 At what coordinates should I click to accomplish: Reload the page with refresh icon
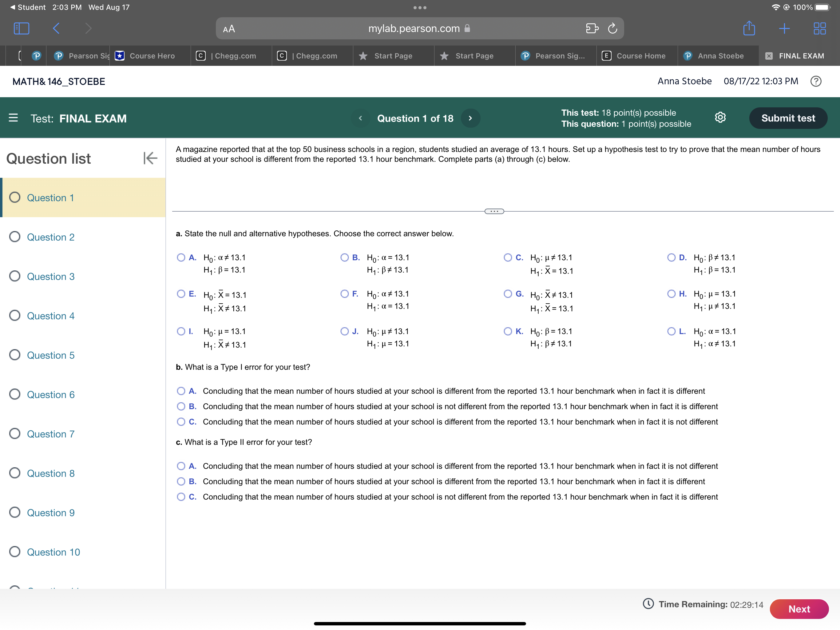612,29
